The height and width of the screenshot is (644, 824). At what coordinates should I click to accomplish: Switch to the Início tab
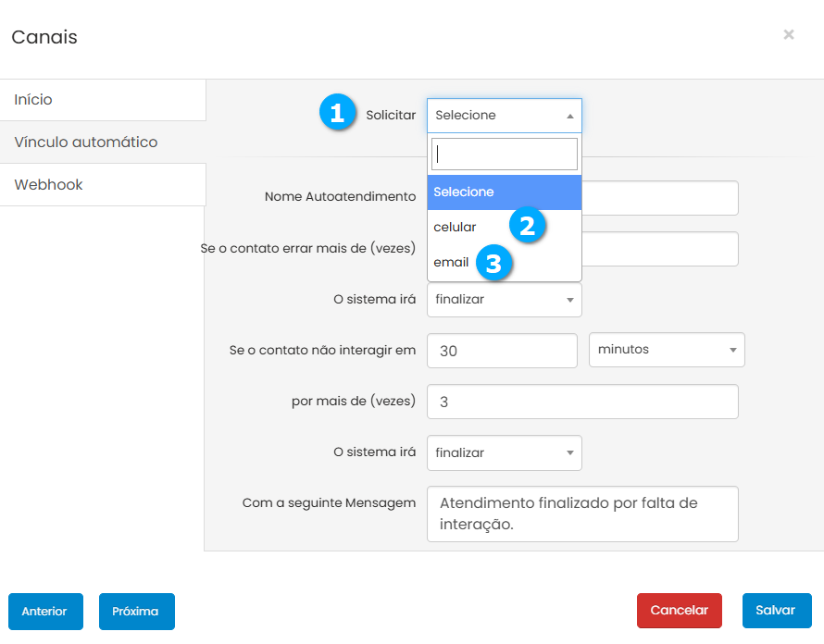(102, 100)
